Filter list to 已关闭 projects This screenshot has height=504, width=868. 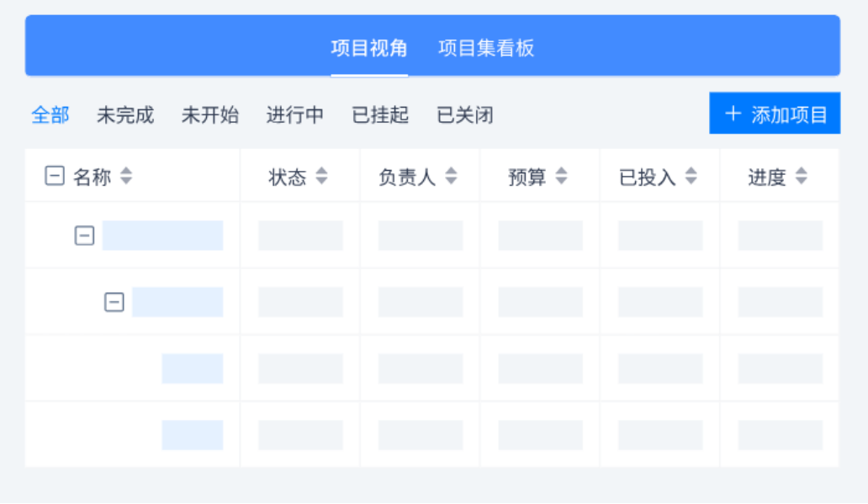pos(465,115)
